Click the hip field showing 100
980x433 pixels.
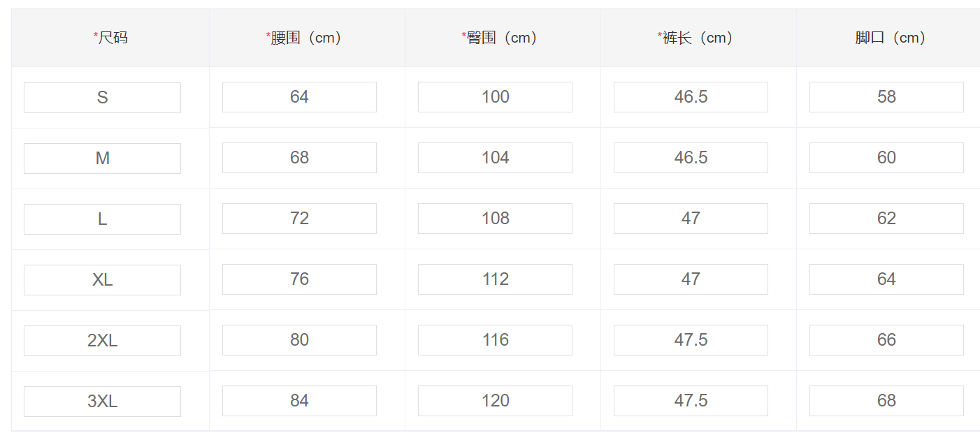tap(495, 97)
